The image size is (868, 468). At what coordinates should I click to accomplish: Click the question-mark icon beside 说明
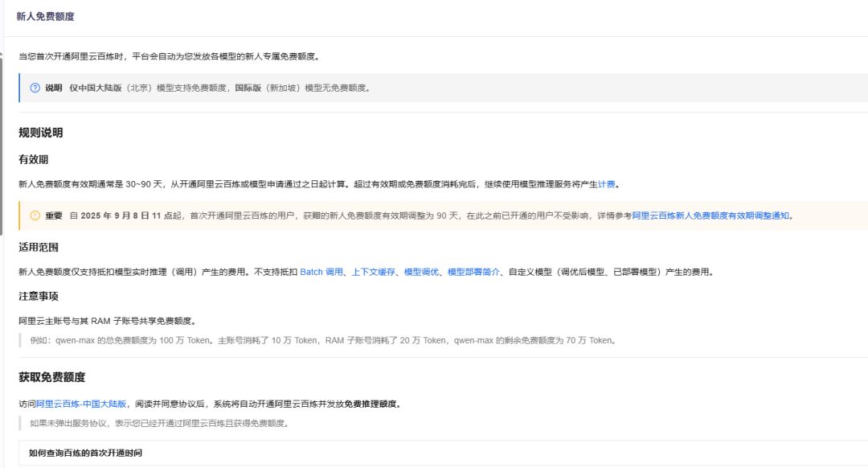pos(35,88)
